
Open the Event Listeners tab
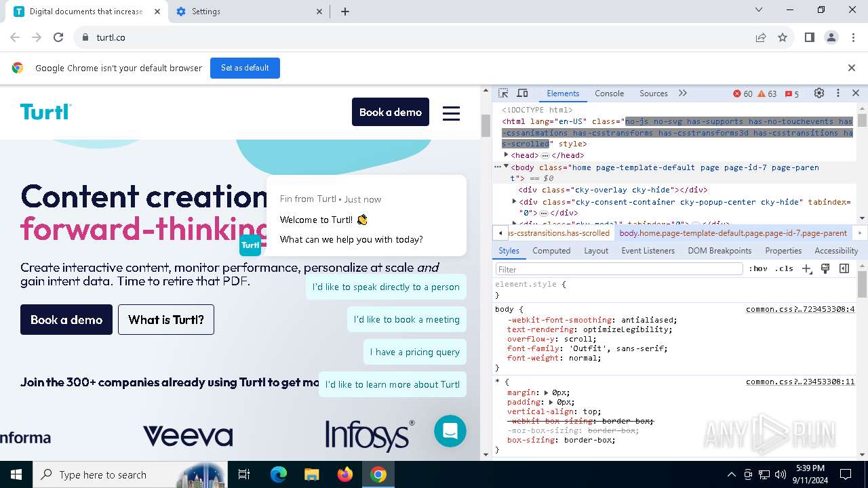click(648, 251)
